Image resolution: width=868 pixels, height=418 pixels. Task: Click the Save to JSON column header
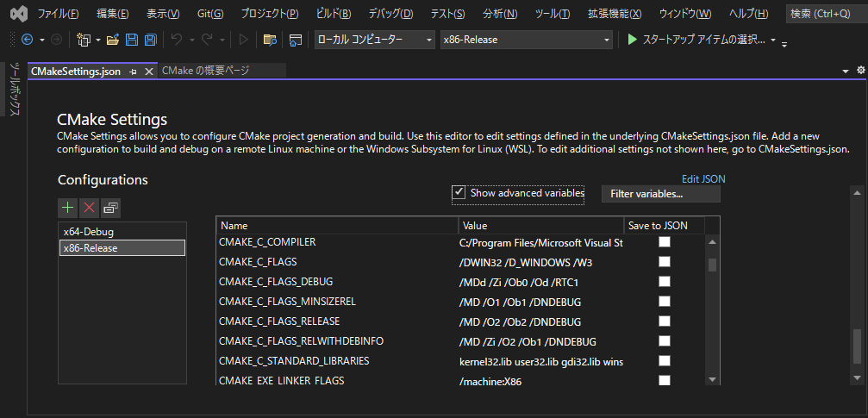click(664, 225)
